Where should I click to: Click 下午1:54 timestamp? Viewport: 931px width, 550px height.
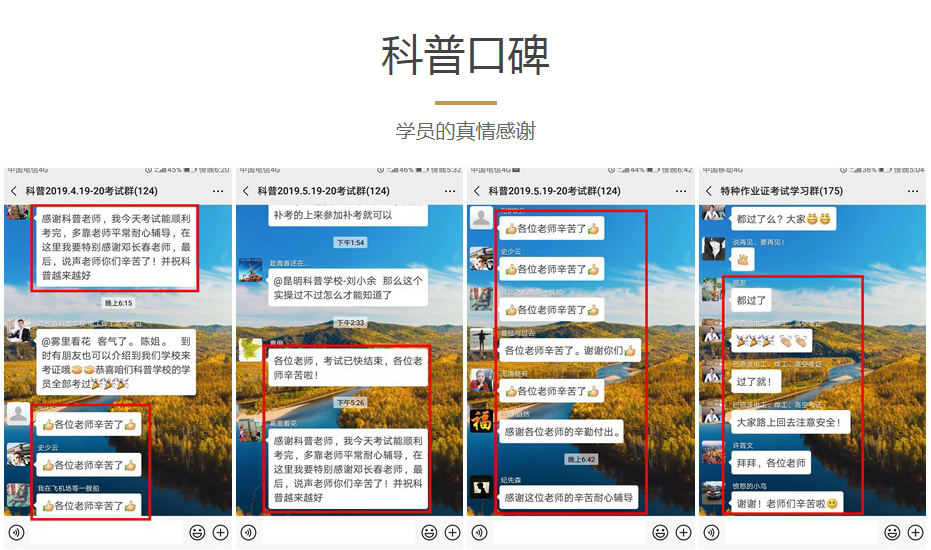tap(350, 242)
